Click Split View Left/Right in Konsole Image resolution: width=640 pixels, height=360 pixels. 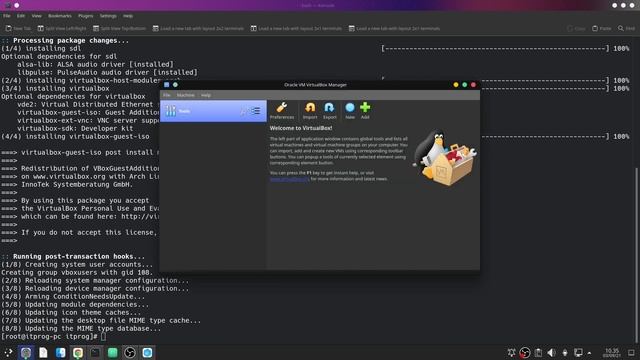tap(62, 29)
